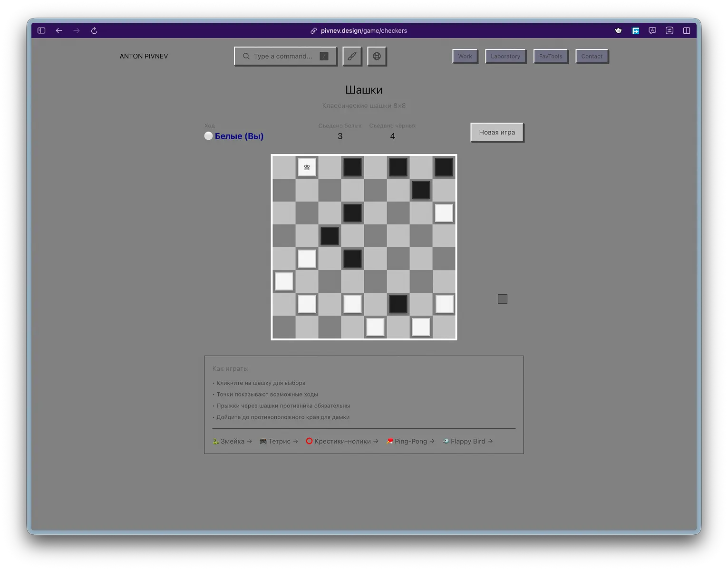Screen dimensions: 728x570
Task: Click the blue arrow extension icon
Action: pos(635,30)
